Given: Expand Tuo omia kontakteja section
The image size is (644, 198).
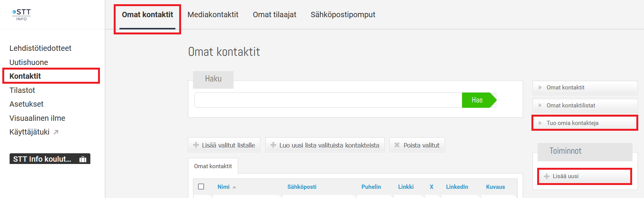Looking at the screenshot, I should (540, 123).
